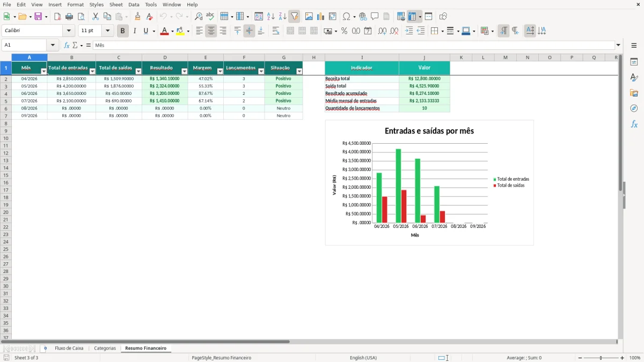Apply the red font color swatch

(x=164, y=31)
